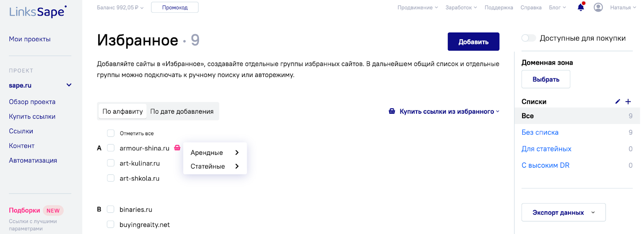Image resolution: width=644 pixels, height=234 pixels.
Task: Click the pencil edit lists icon
Action: 618,101
